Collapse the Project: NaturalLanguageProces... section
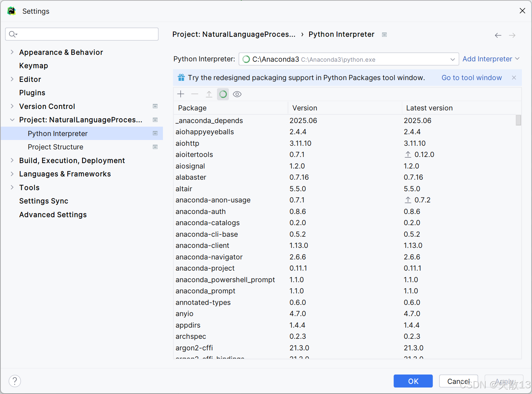 (12, 120)
